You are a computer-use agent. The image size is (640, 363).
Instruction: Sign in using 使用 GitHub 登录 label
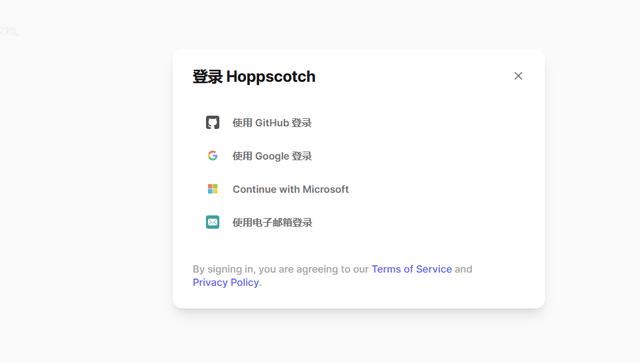point(272,122)
